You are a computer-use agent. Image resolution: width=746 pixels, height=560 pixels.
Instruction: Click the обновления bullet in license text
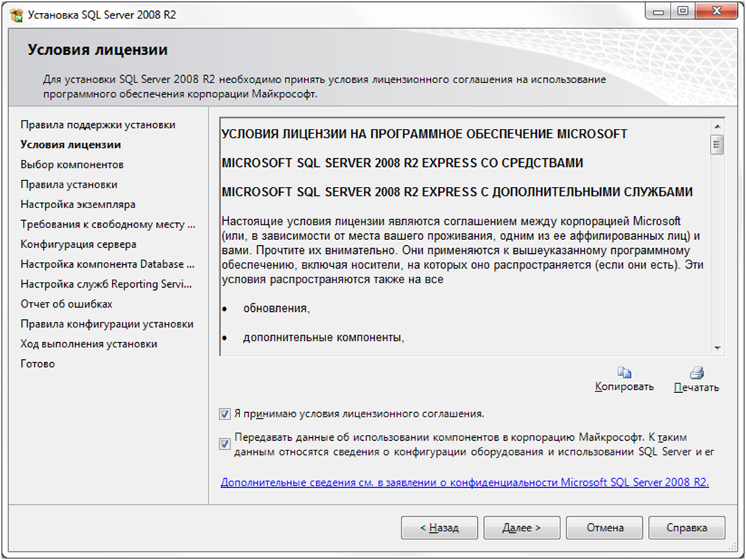276,308
